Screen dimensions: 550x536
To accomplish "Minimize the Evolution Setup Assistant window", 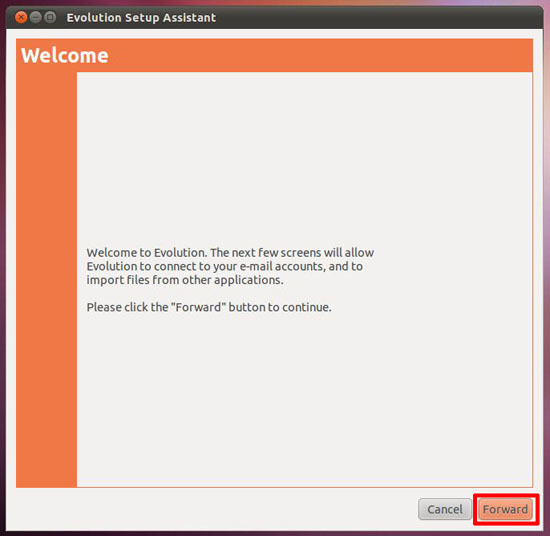I will tap(36, 17).
